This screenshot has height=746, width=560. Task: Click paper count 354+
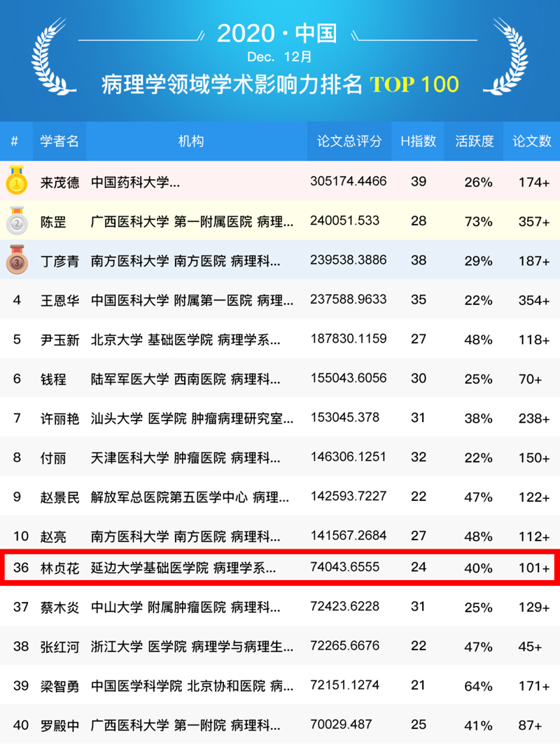click(x=534, y=301)
